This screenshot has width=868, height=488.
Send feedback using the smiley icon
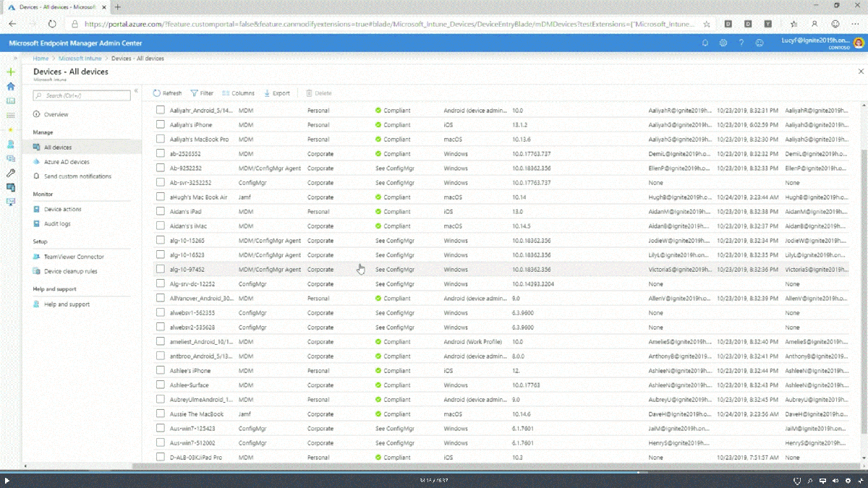pyautogui.click(x=759, y=43)
